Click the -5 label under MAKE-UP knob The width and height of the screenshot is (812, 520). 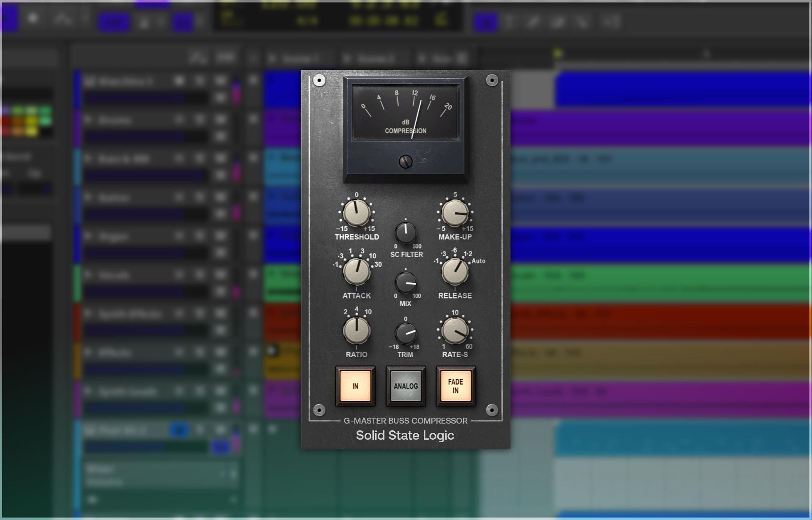click(441, 229)
